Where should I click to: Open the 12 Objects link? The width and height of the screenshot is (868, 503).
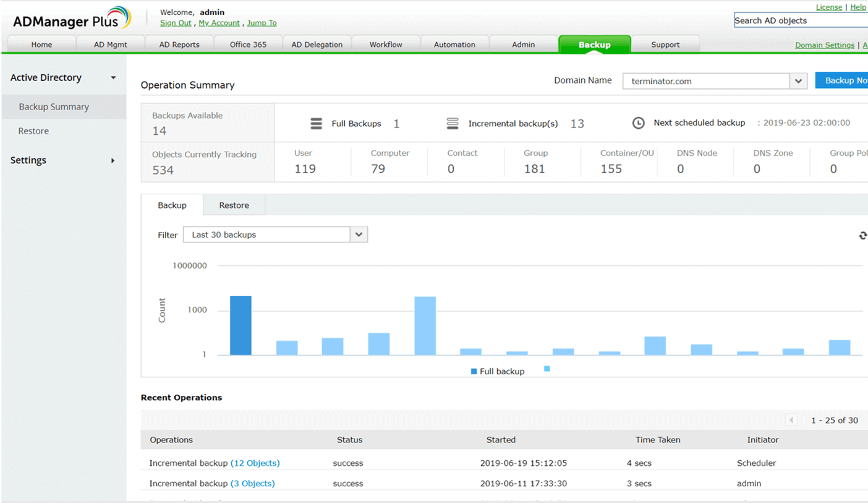(x=255, y=463)
